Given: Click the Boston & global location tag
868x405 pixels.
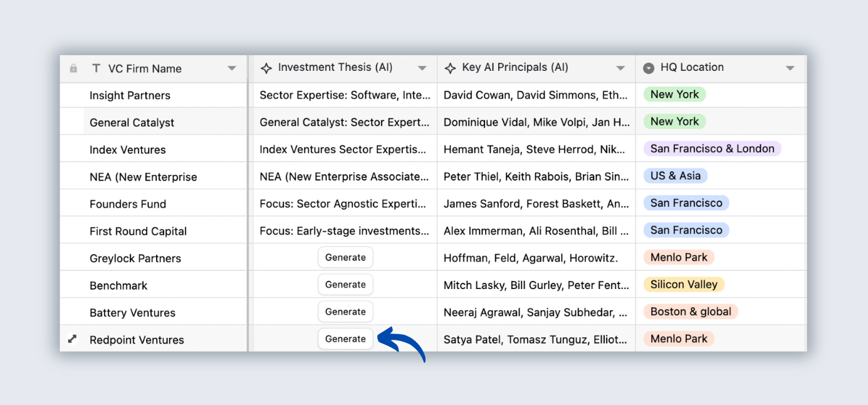Looking at the screenshot, I should [x=691, y=312].
